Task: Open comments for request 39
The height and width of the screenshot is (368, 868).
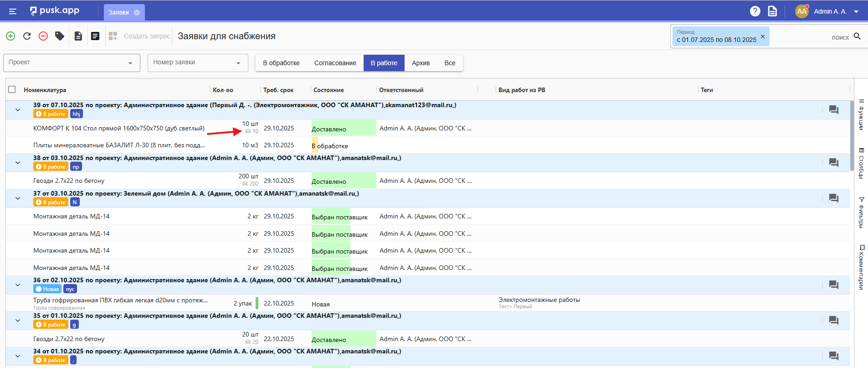Action: [x=833, y=110]
